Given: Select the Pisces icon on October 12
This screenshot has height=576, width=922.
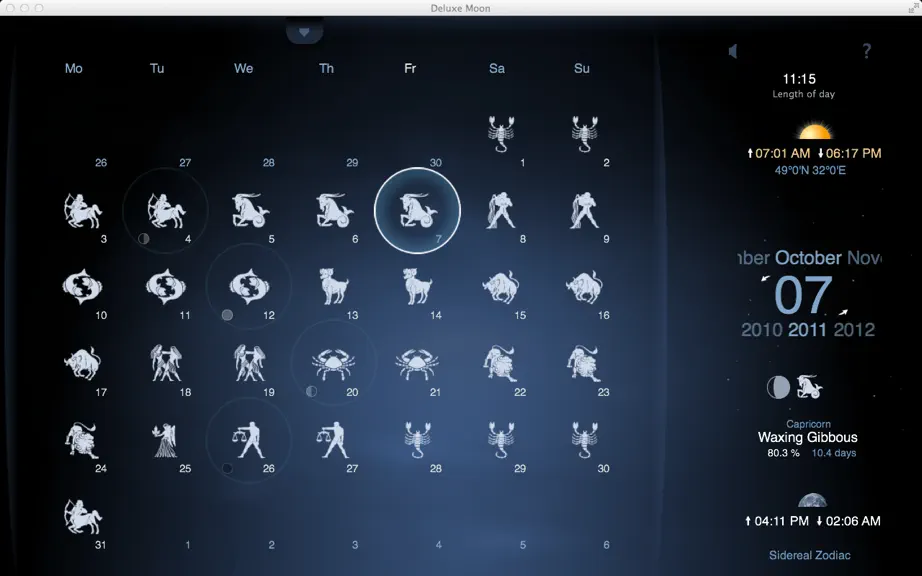Looking at the screenshot, I should (x=249, y=286).
